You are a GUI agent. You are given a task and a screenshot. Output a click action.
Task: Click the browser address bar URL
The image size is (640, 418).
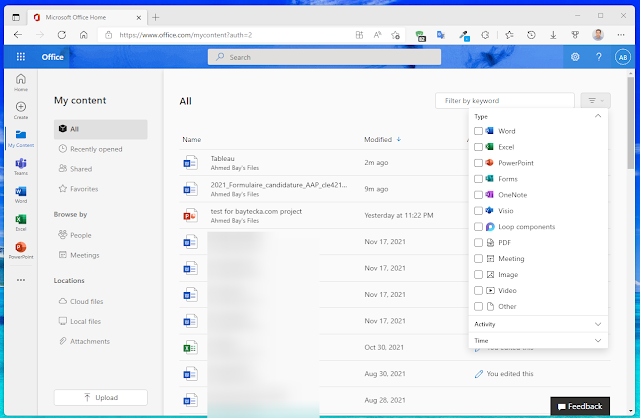click(185, 35)
